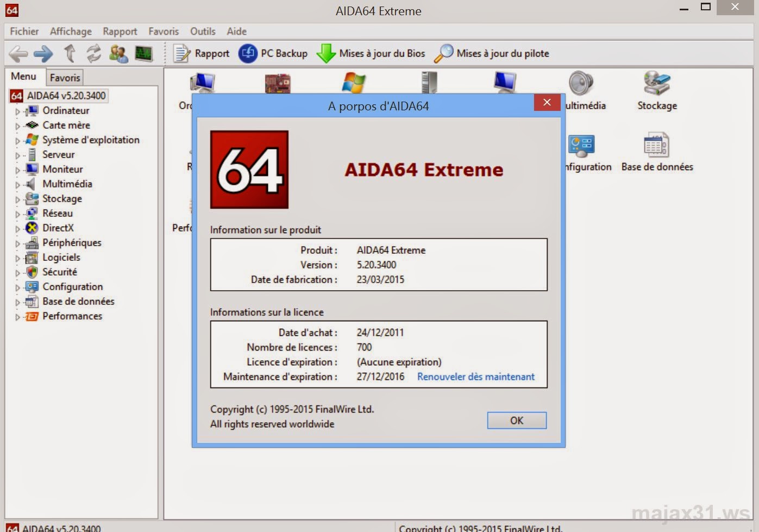Open the Aide menu
The height and width of the screenshot is (532, 759).
[x=236, y=32]
